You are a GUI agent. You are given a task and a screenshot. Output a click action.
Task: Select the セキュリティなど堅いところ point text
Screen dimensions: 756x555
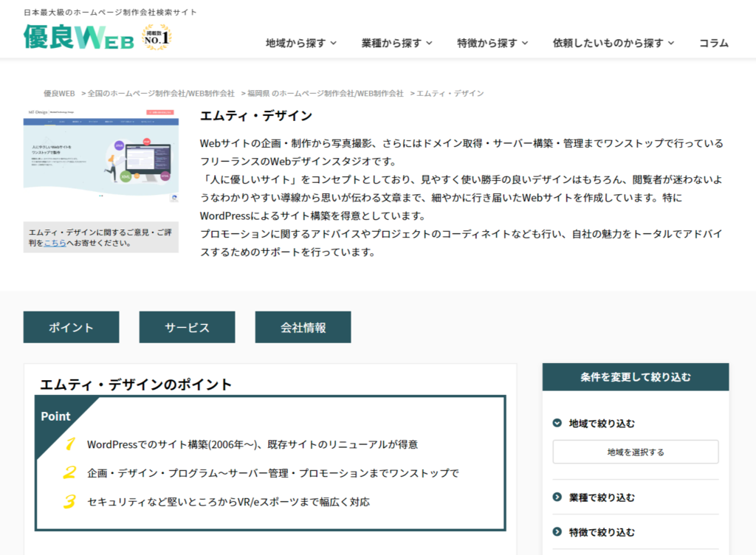tap(228, 502)
